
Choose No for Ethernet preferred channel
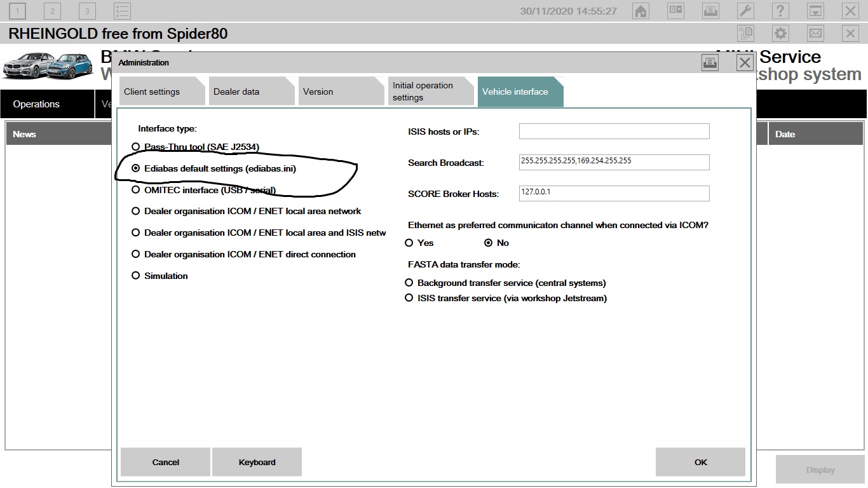click(x=497, y=243)
